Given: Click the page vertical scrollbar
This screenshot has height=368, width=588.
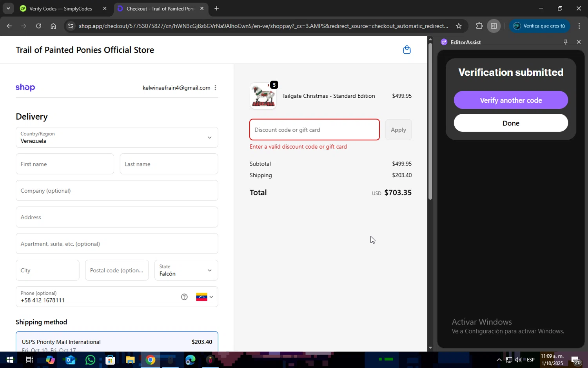Looking at the screenshot, I should [430, 122].
